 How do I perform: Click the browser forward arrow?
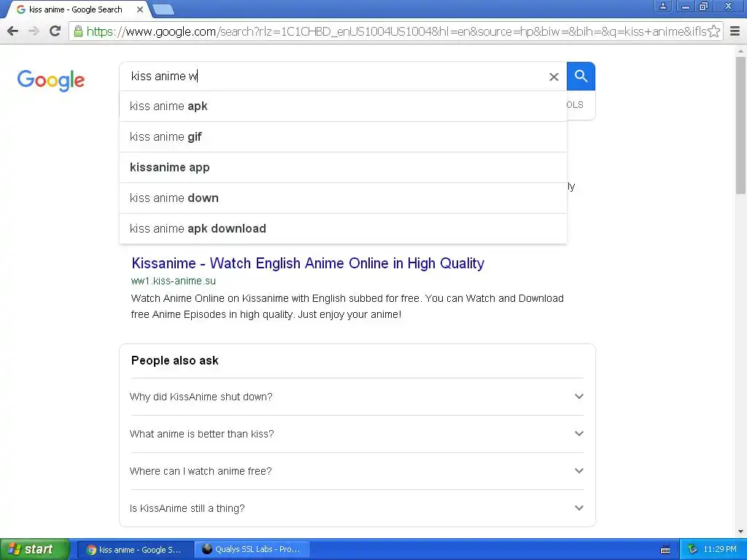point(34,31)
